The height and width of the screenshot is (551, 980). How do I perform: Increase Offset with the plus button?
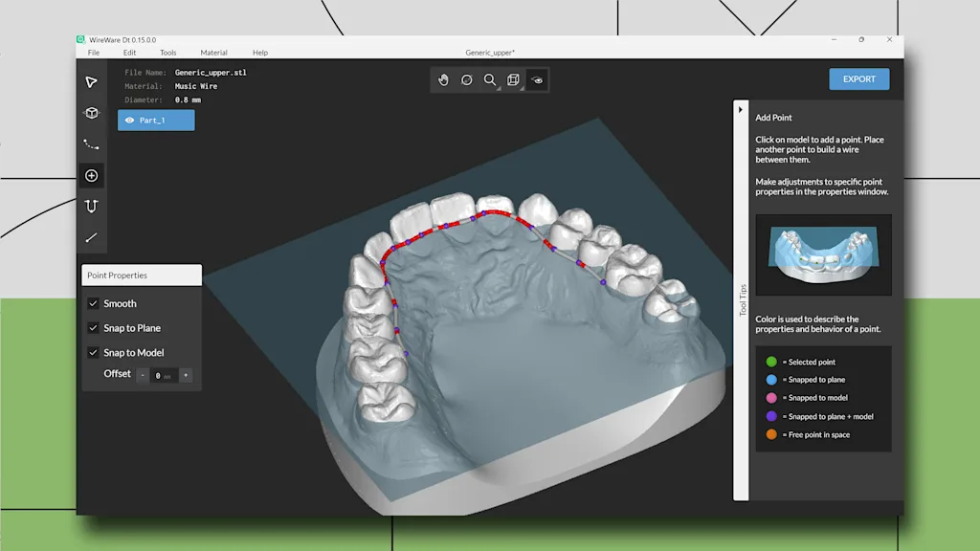coord(186,376)
